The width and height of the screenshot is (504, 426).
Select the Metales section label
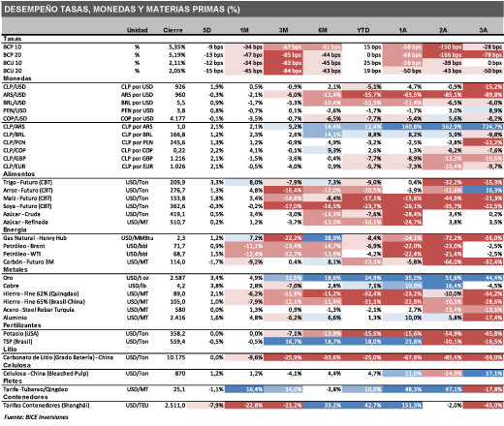coord(16,269)
